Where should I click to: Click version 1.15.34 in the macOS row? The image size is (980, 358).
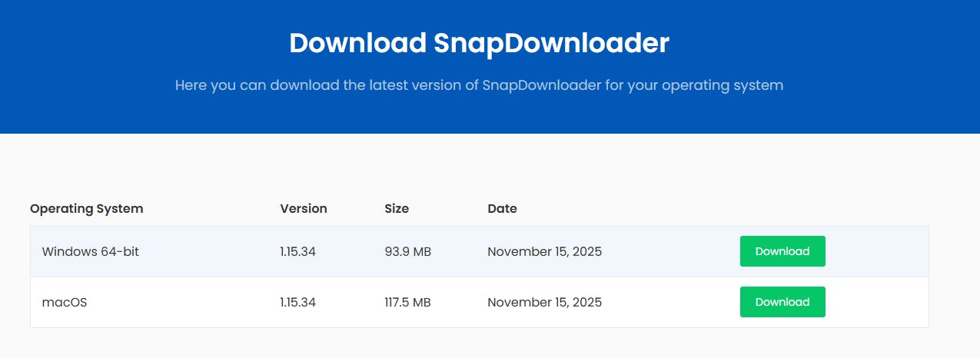[298, 302]
